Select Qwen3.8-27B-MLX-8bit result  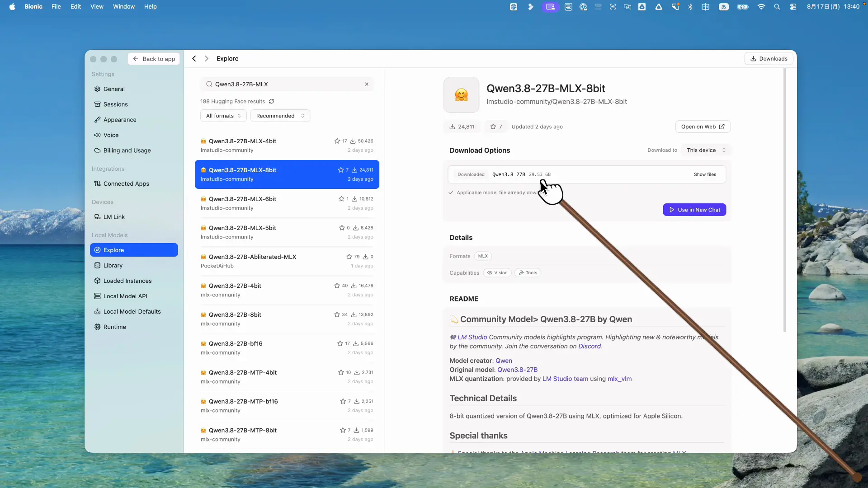287,174
